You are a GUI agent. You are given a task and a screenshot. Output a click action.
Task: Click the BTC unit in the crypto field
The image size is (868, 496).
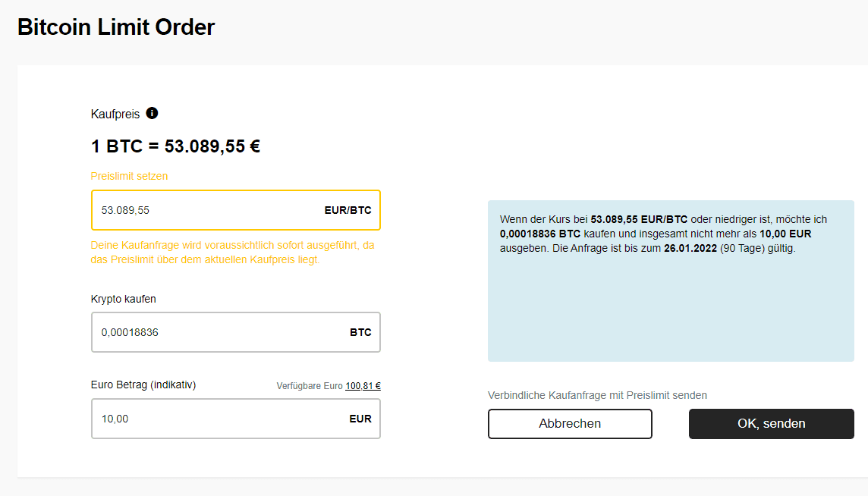(x=360, y=332)
